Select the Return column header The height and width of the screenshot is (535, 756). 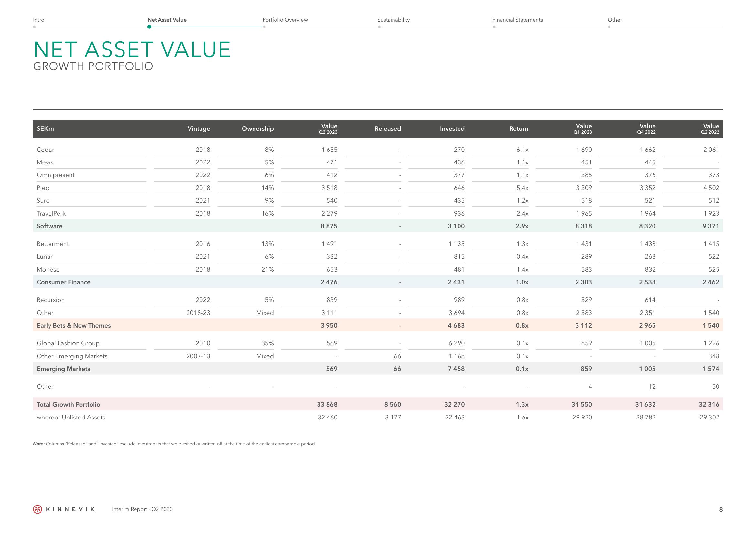519,128
